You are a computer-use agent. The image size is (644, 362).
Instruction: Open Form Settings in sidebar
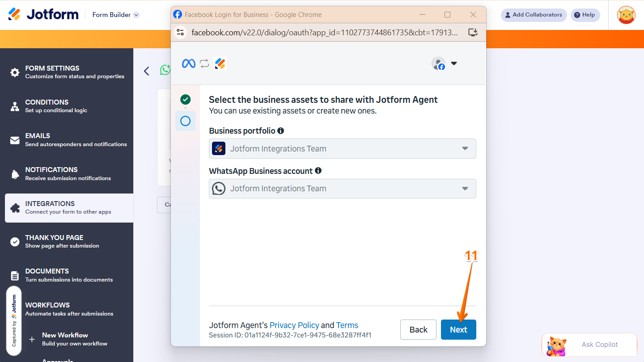click(x=69, y=72)
